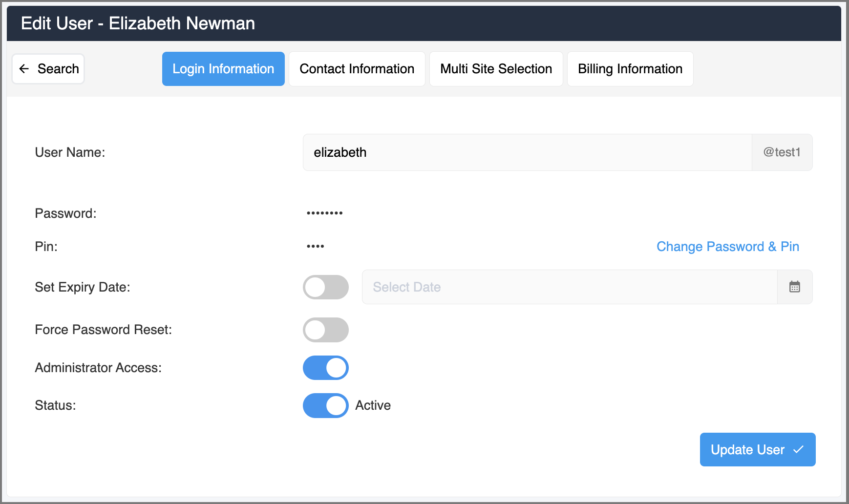Click the @test1 domain suffix

pyautogui.click(x=782, y=152)
